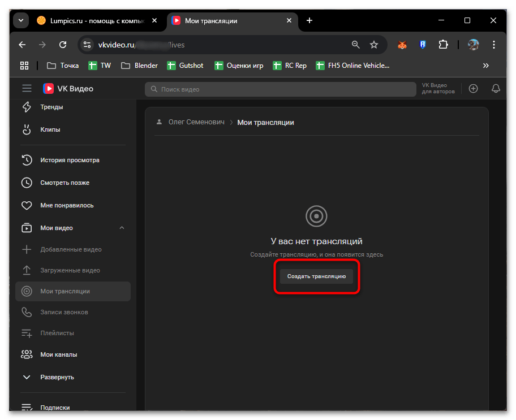Open tab search dropdown arrow in Chrome
Image resolution: width=516 pixels, height=420 pixels.
pyautogui.click(x=21, y=20)
